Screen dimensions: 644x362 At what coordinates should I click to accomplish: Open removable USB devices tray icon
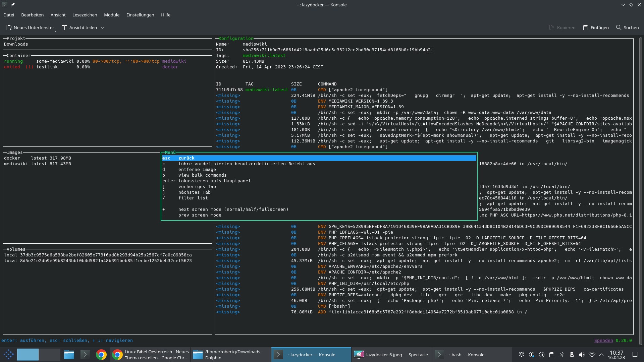tap(572, 354)
